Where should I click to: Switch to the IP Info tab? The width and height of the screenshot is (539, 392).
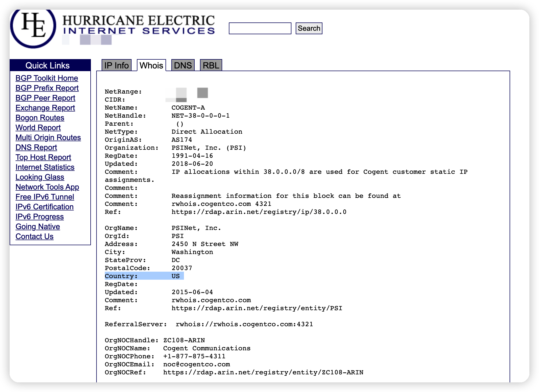(116, 66)
